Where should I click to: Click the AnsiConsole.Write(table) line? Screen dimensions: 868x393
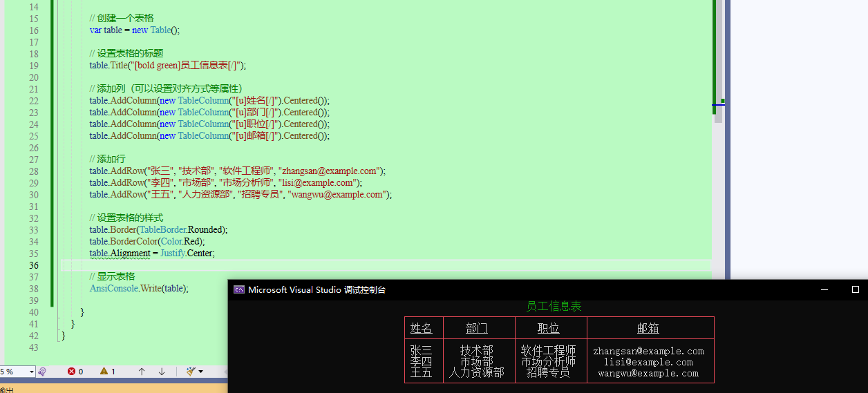click(x=139, y=289)
